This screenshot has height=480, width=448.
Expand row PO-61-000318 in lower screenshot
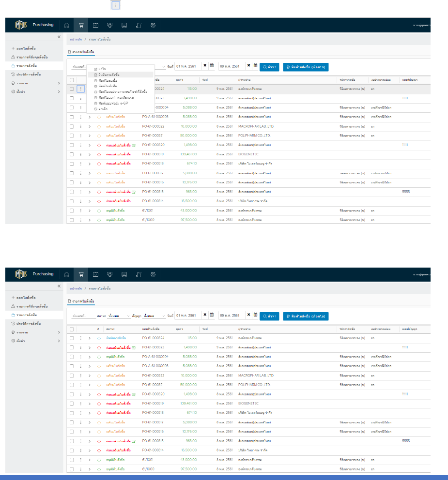pyautogui.click(x=90, y=413)
